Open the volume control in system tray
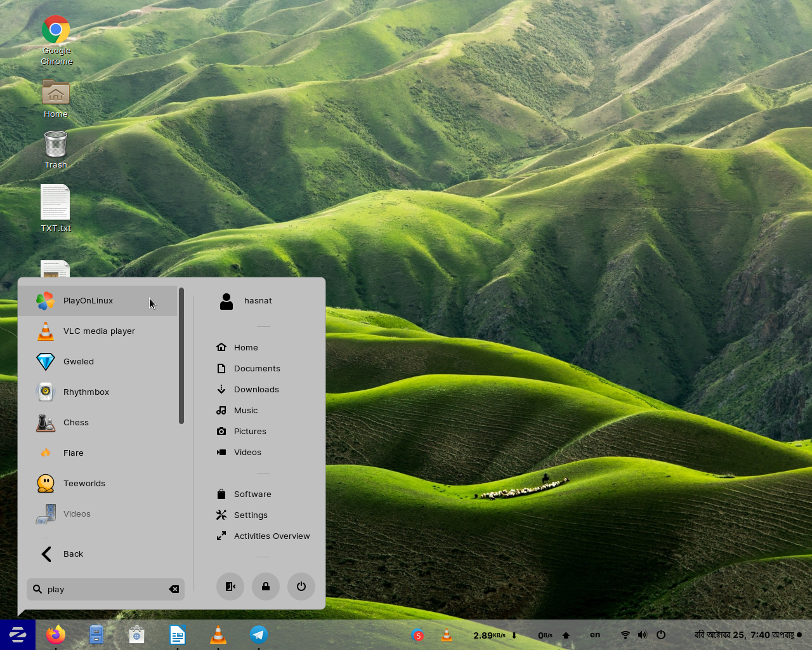 click(643, 635)
